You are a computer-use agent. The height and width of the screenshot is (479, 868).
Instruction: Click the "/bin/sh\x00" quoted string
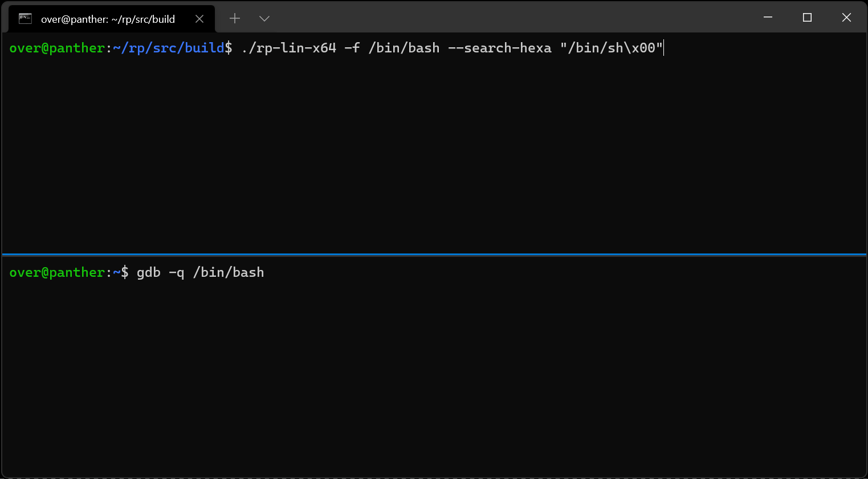tap(611, 48)
